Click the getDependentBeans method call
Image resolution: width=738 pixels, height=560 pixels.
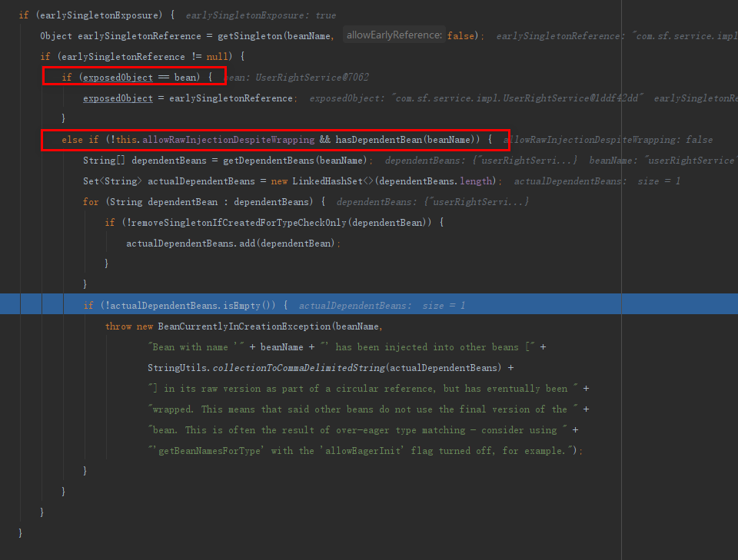[x=268, y=161]
